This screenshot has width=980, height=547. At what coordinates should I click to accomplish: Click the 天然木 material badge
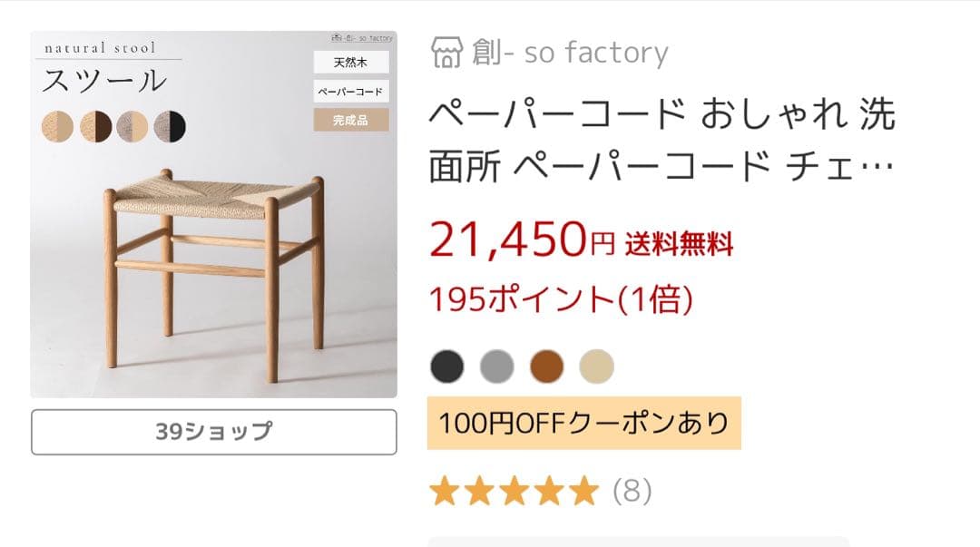[x=352, y=62]
